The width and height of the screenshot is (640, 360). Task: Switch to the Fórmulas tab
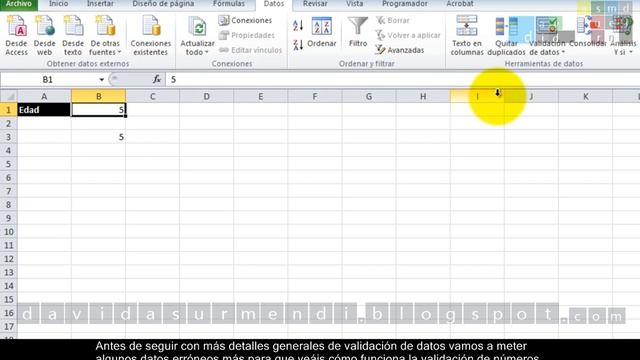[x=229, y=4]
